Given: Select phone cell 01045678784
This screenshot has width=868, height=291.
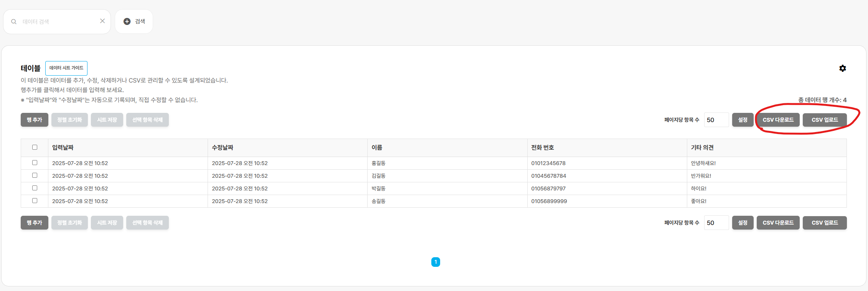Looking at the screenshot, I should [607, 176].
